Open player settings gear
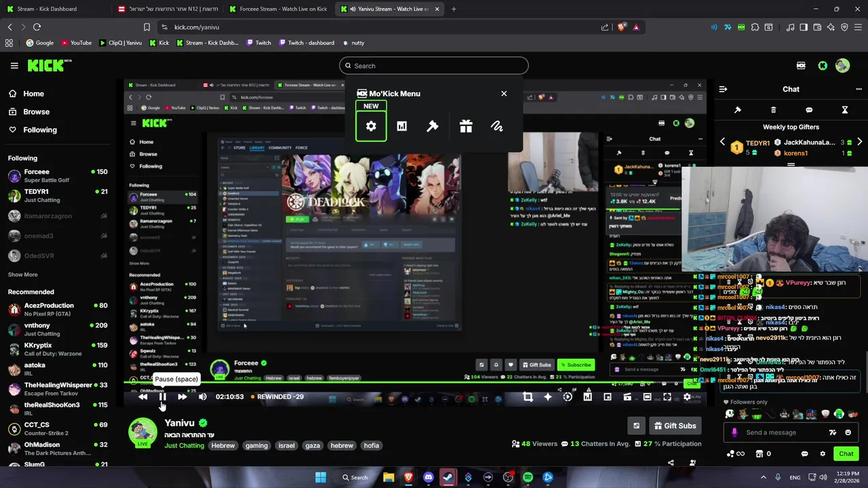 click(687, 397)
